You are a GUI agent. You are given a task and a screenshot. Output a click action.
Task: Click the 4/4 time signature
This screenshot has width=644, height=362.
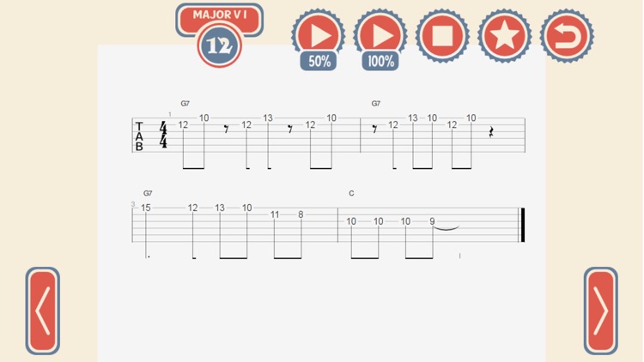click(x=163, y=135)
